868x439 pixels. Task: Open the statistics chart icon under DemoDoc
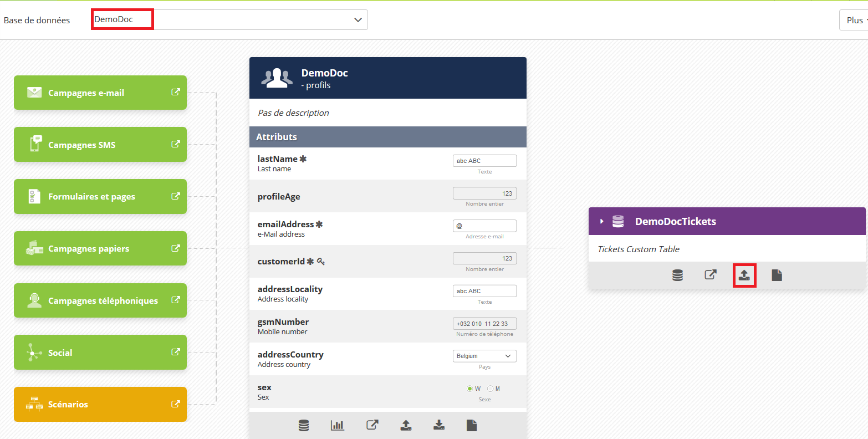point(337,425)
